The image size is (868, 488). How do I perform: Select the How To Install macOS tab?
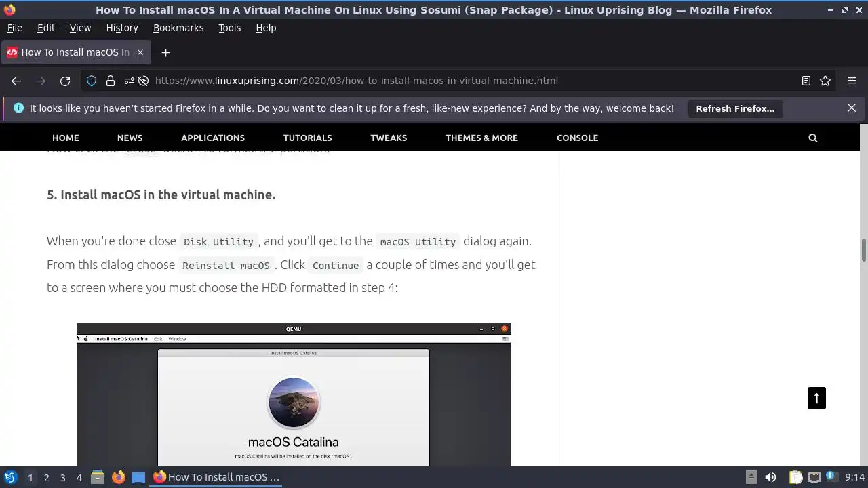(75, 52)
